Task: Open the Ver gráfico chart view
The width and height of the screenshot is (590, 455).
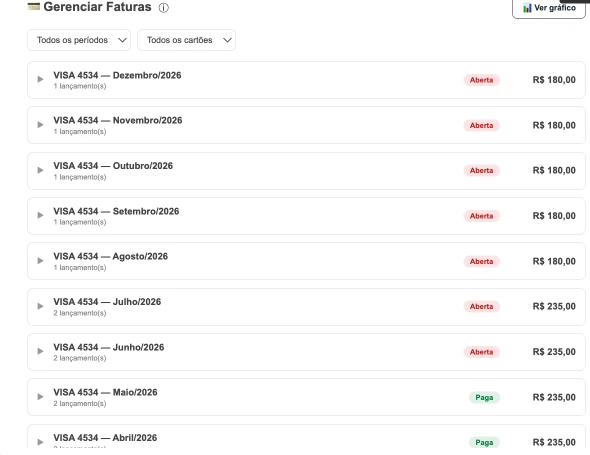Action: pos(549,8)
